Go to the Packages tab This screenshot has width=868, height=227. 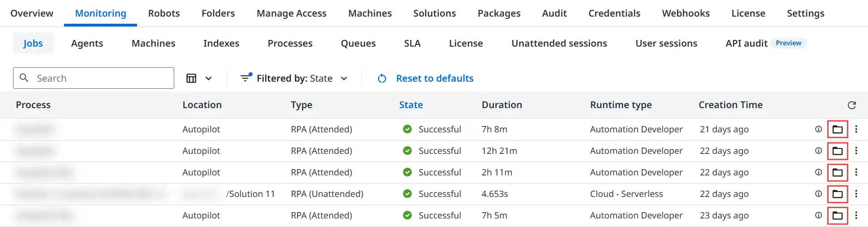[499, 13]
